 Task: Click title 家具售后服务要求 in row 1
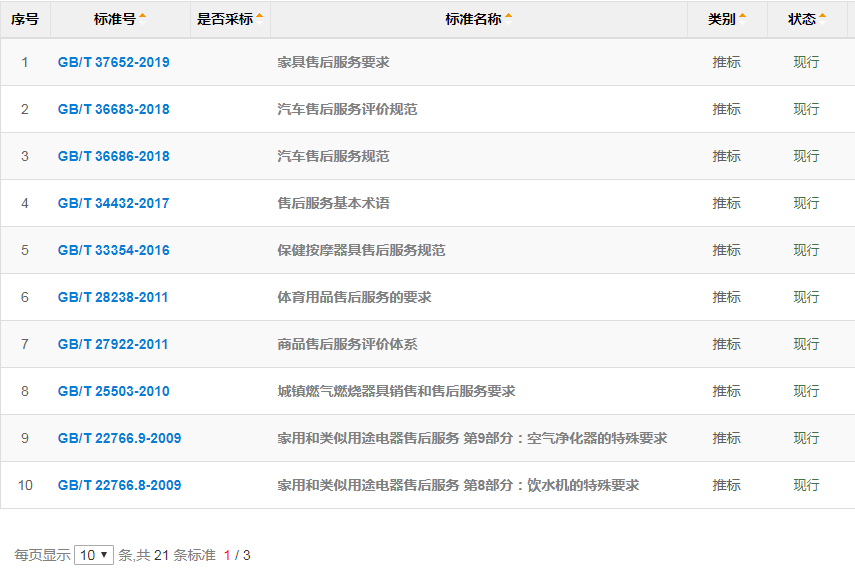(x=333, y=62)
